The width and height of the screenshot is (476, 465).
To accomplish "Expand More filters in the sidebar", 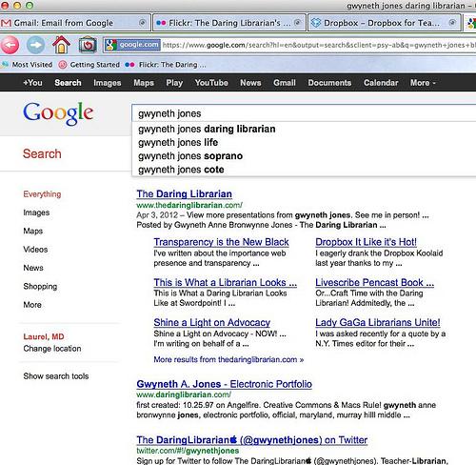I will point(32,305).
